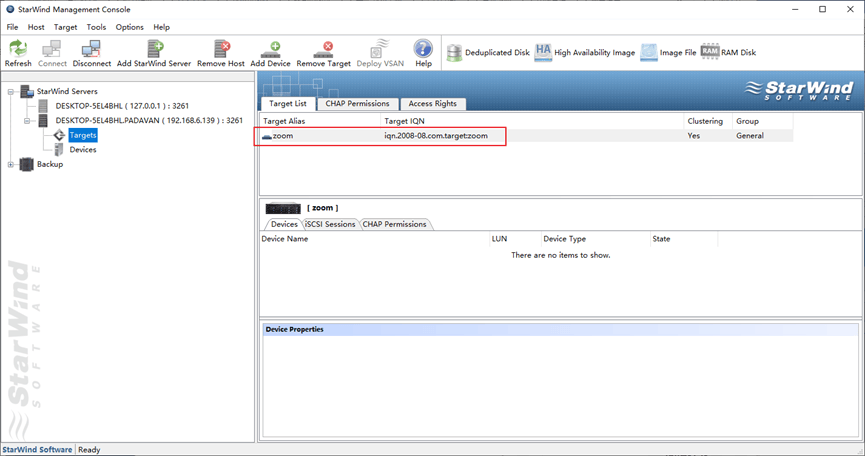Viewport: 865px width, 456px height.
Task: Select the Deduplicated Disk device type
Action: coord(488,52)
